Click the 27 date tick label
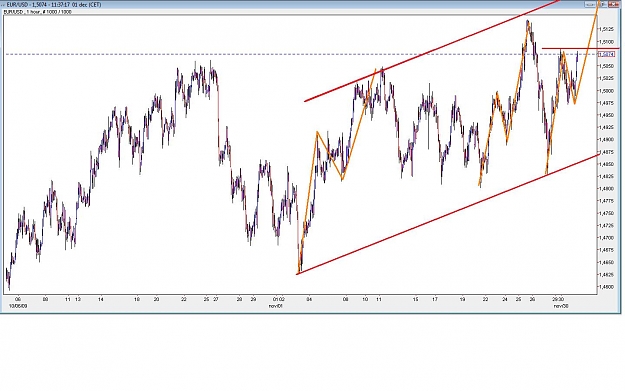This screenshot has width=625, height=391. [x=216, y=299]
